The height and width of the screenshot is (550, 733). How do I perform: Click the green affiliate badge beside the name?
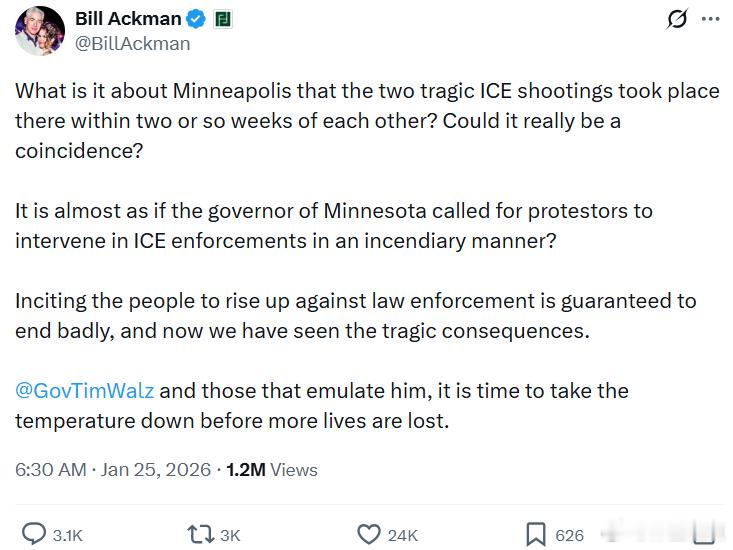pos(223,19)
